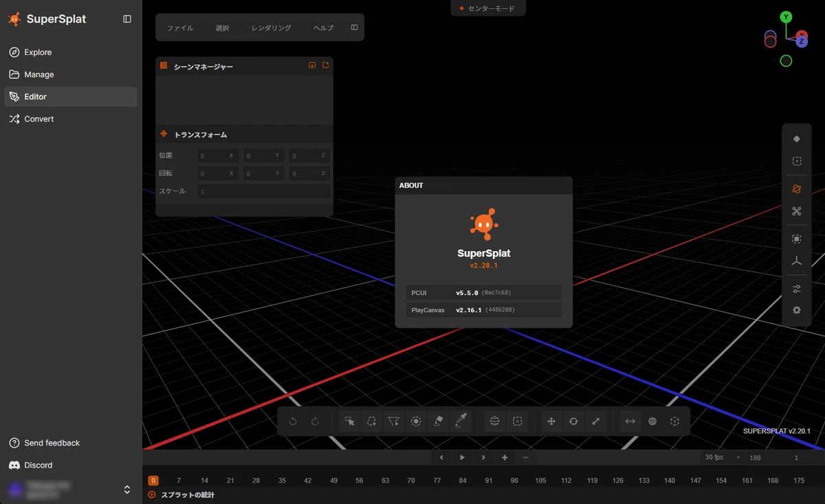Click the 位置 X input field

coord(218,156)
